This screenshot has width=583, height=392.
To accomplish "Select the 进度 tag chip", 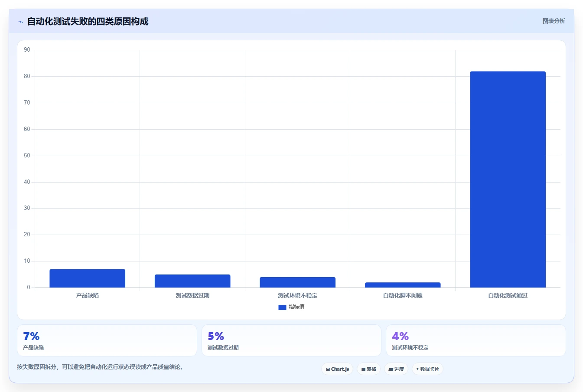I will coord(396,369).
